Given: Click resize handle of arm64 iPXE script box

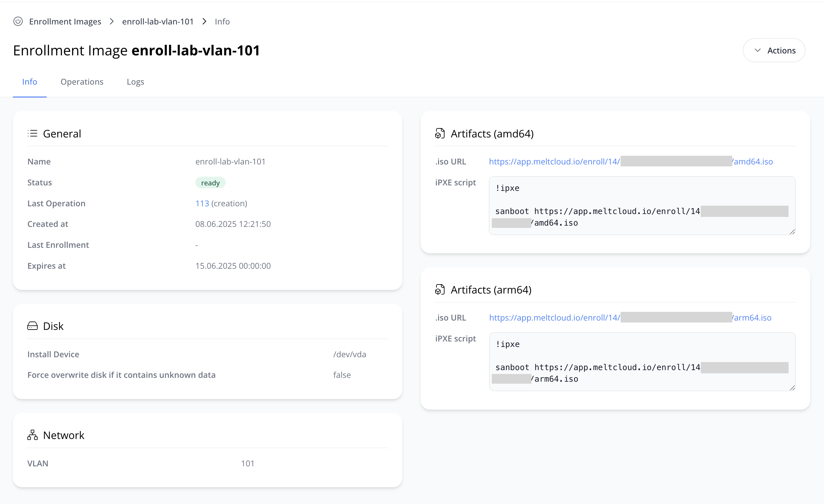Looking at the screenshot, I should coord(792,388).
